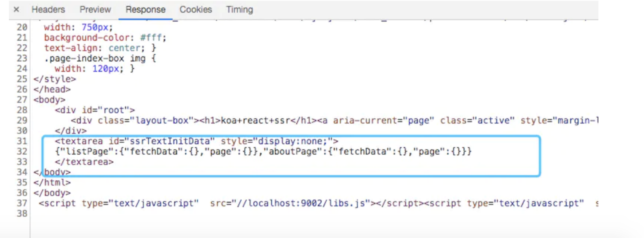Click the div id="root" line
This screenshot has height=238, width=644.
tap(95, 110)
